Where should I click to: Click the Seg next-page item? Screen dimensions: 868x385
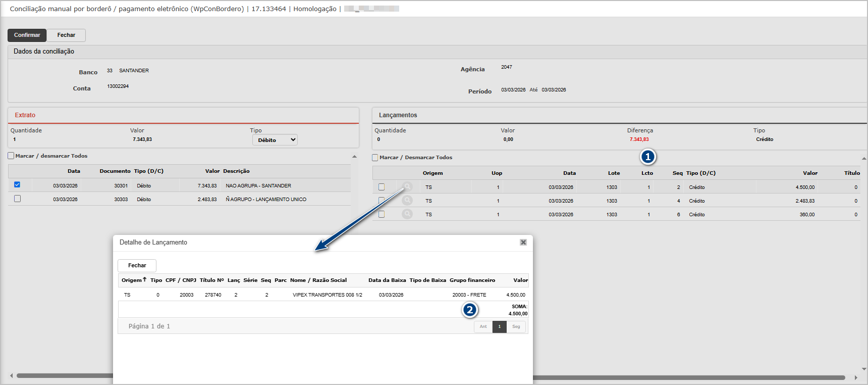[516, 326]
